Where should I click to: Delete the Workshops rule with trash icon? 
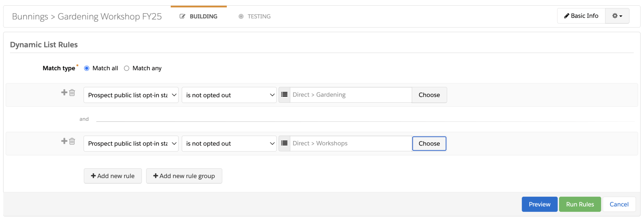click(72, 141)
